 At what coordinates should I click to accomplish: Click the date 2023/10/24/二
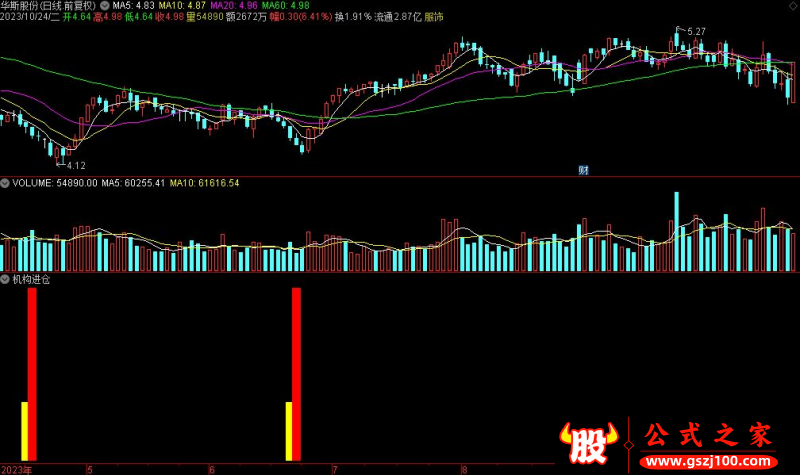[x=30, y=17]
